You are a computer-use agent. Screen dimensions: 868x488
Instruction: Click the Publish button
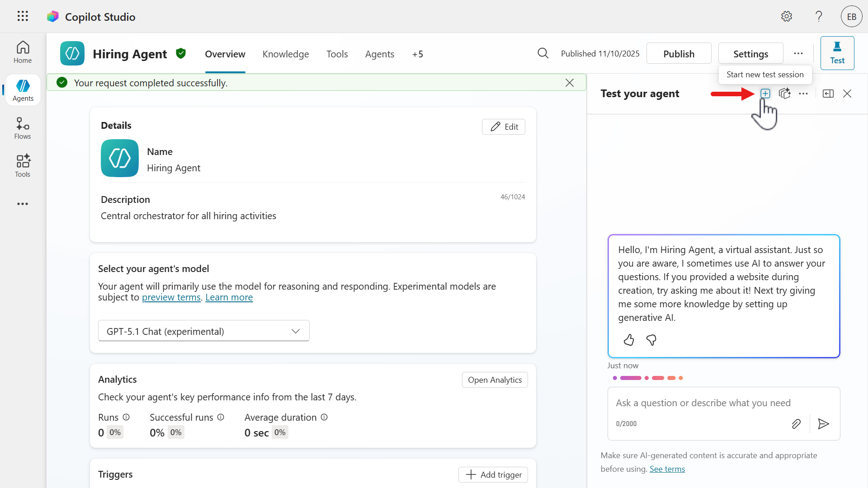pyautogui.click(x=678, y=54)
